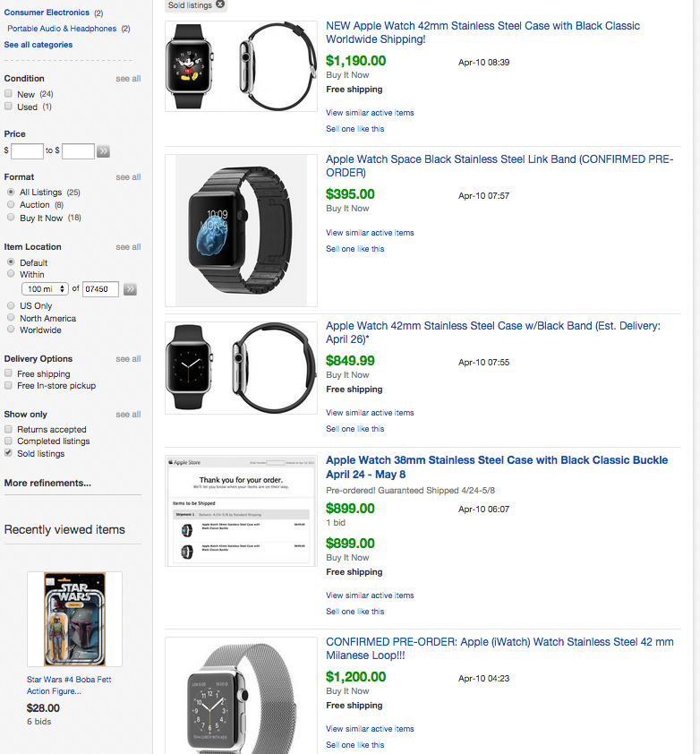This screenshot has height=754, width=700.
Task: Open the black Link Band watch thumbnail
Action: (241, 231)
